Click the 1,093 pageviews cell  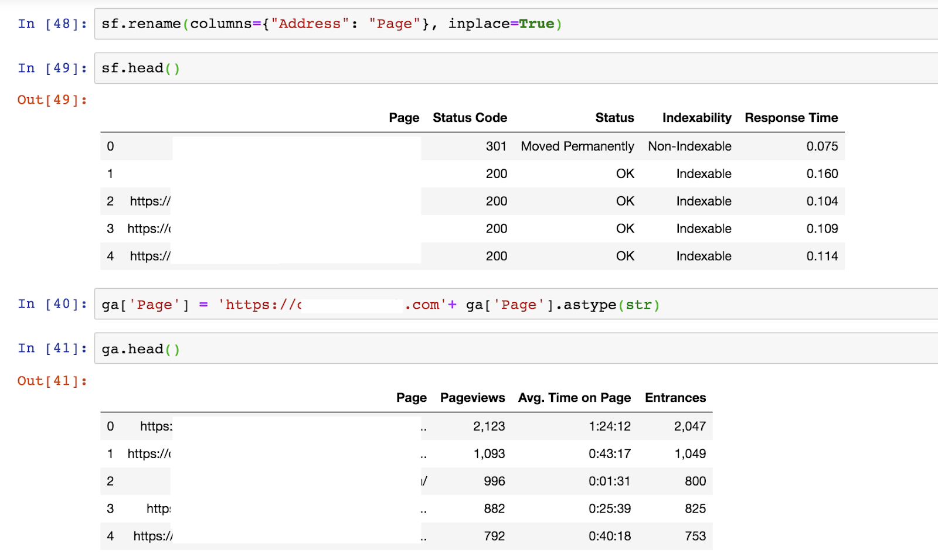tap(489, 454)
